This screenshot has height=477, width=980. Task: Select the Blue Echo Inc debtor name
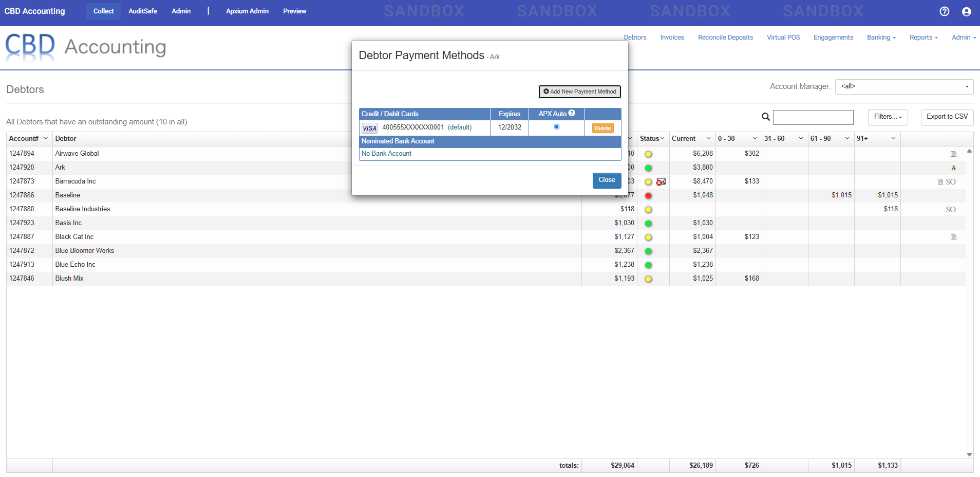[x=76, y=265]
